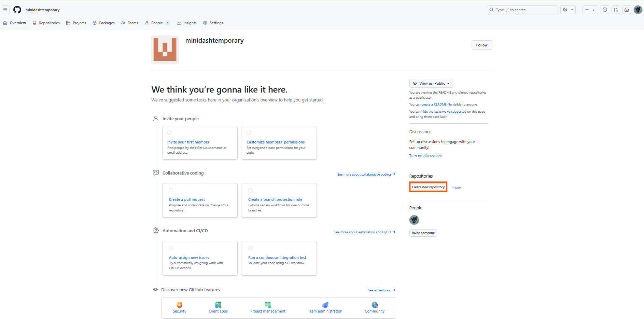This screenshot has width=644, height=319.
Task: Expand the View as: Public dropdown
Action: coord(431,83)
